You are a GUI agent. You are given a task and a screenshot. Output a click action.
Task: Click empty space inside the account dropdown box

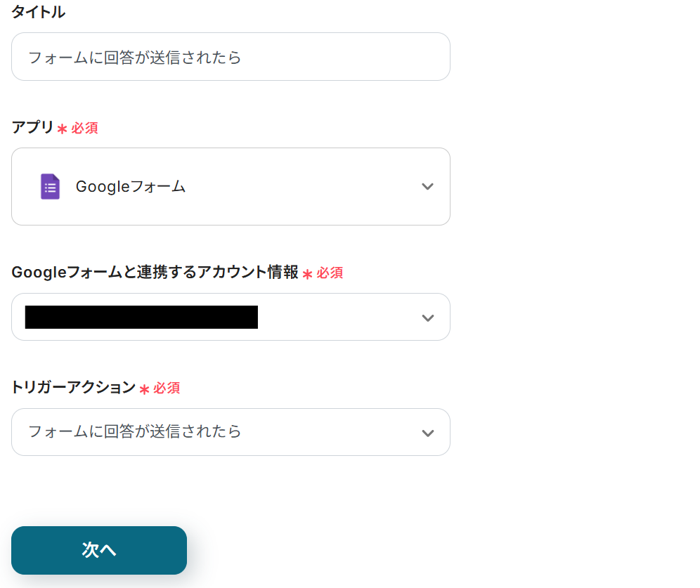337,318
